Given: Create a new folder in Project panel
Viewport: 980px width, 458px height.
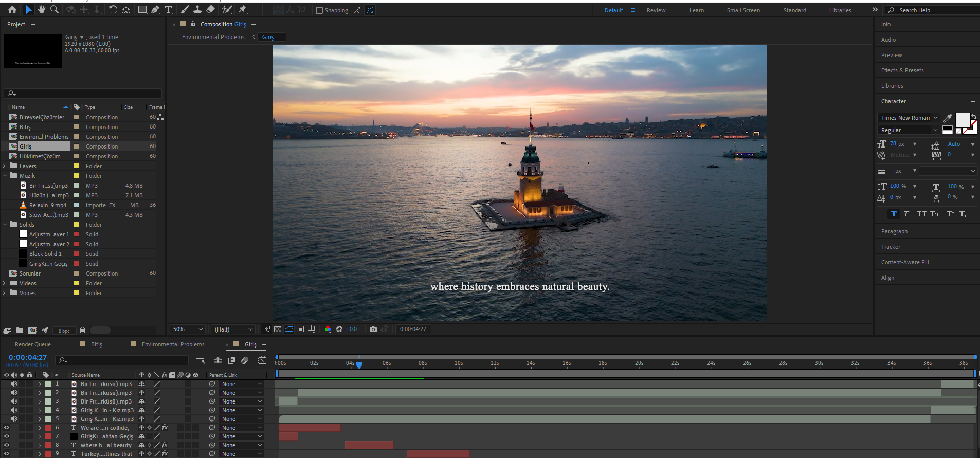Looking at the screenshot, I should [20, 331].
